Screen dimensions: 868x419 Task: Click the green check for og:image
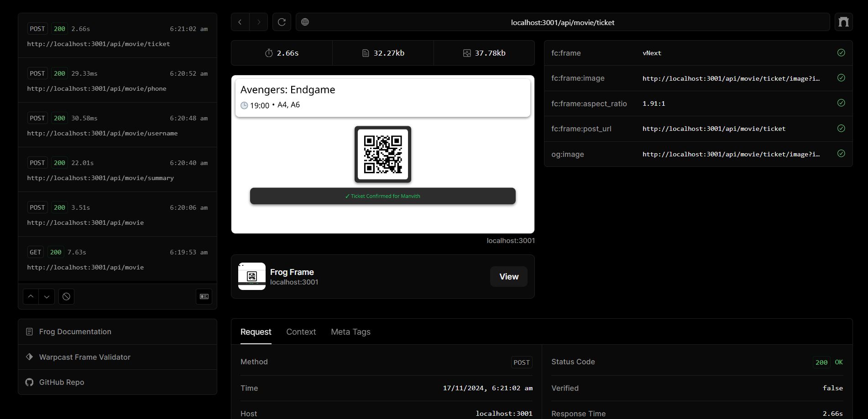[x=841, y=154]
